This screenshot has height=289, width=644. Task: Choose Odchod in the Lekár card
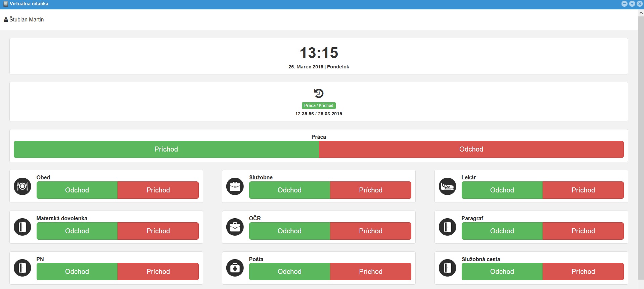click(502, 190)
